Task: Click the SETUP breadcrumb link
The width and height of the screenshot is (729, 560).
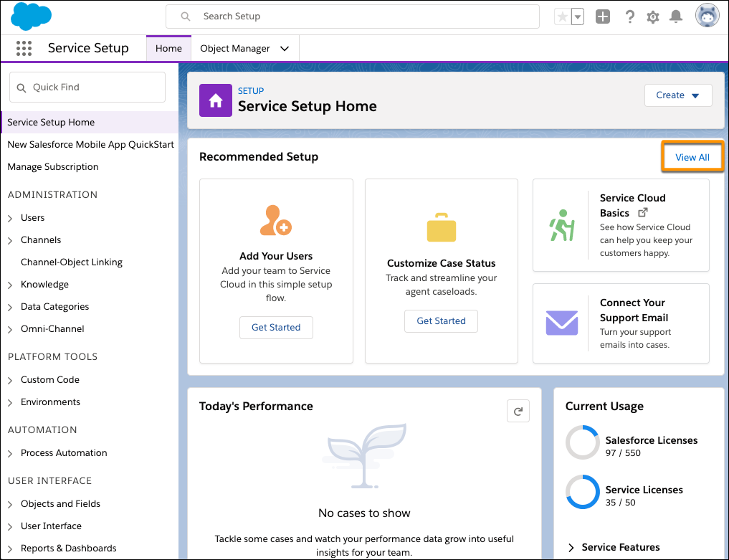Action: pos(251,90)
